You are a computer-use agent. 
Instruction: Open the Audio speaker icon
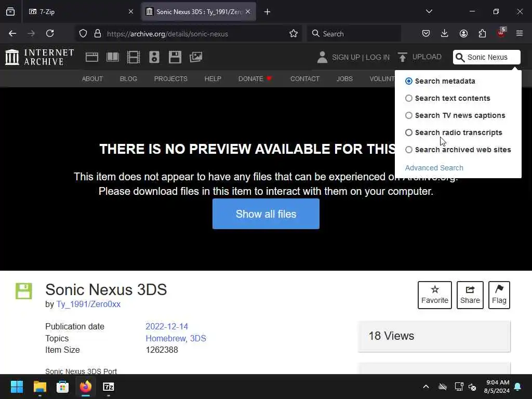[x=154, y=57]
